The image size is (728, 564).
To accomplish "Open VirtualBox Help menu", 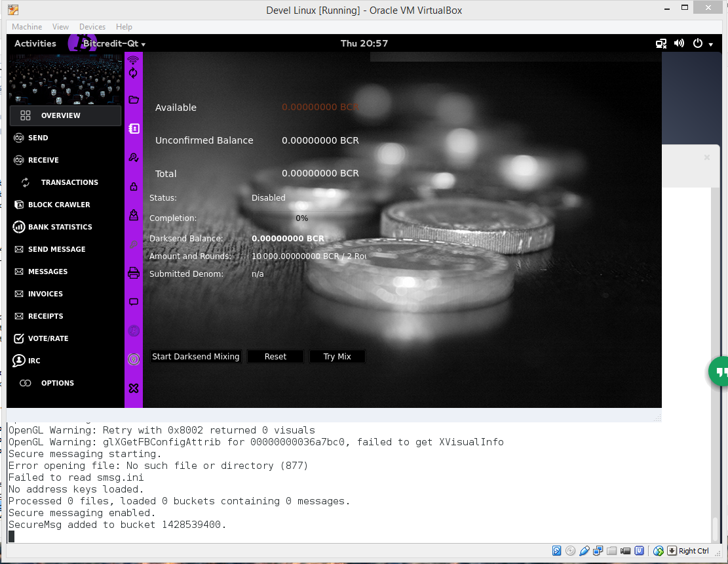I will [x=124, y=27].
